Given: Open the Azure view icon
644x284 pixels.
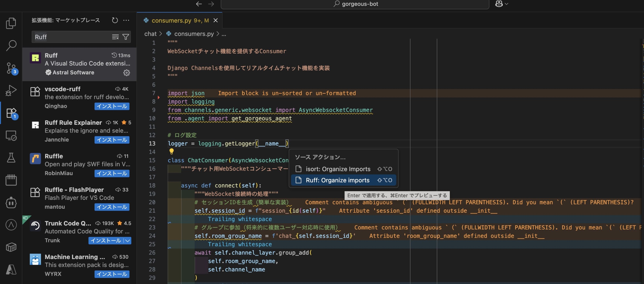Looking at the screenshot, I should [x=11, y=269].
